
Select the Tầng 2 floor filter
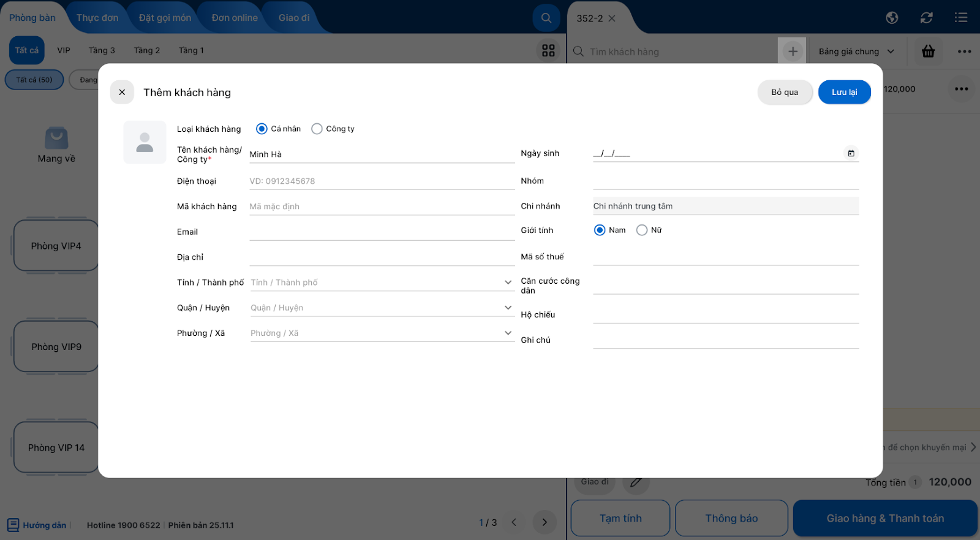147,50
